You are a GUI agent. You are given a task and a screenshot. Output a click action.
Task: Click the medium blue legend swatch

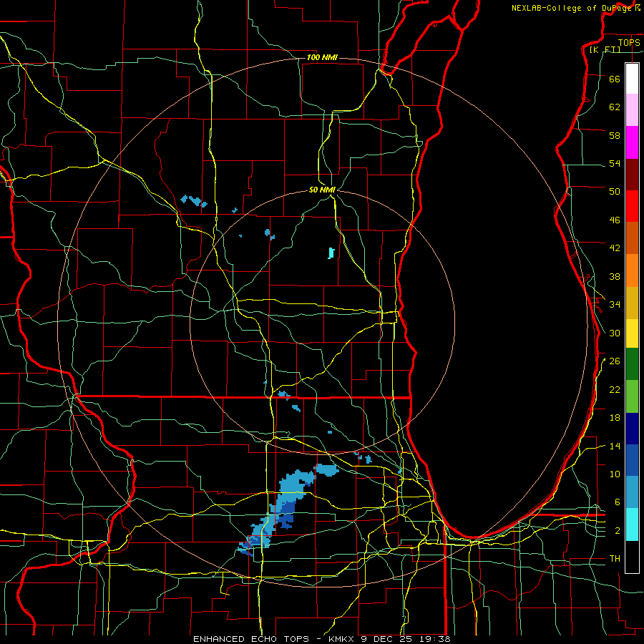coord(632,460)
